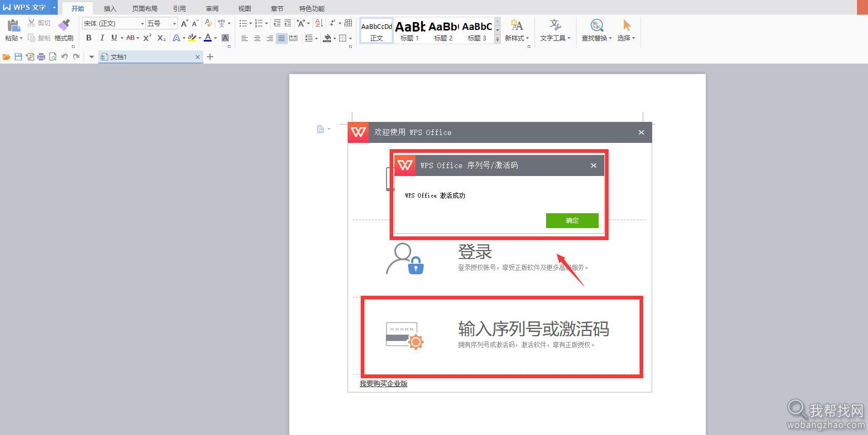Decrease font size with the A- icon
This screenshot has height=435, width=868.
point(195,23)
